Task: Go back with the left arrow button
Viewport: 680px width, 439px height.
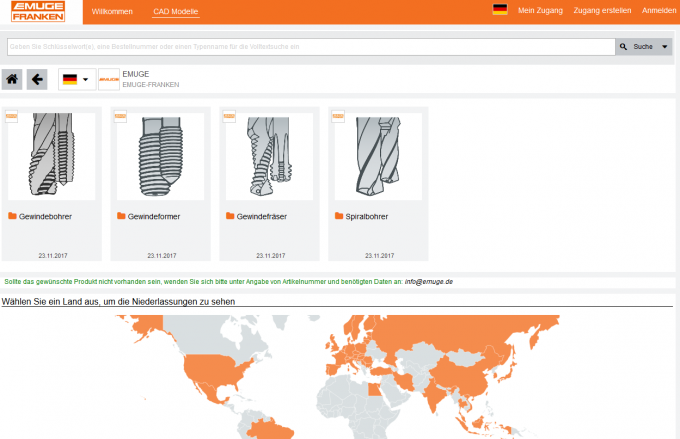Action: (37, 79)
